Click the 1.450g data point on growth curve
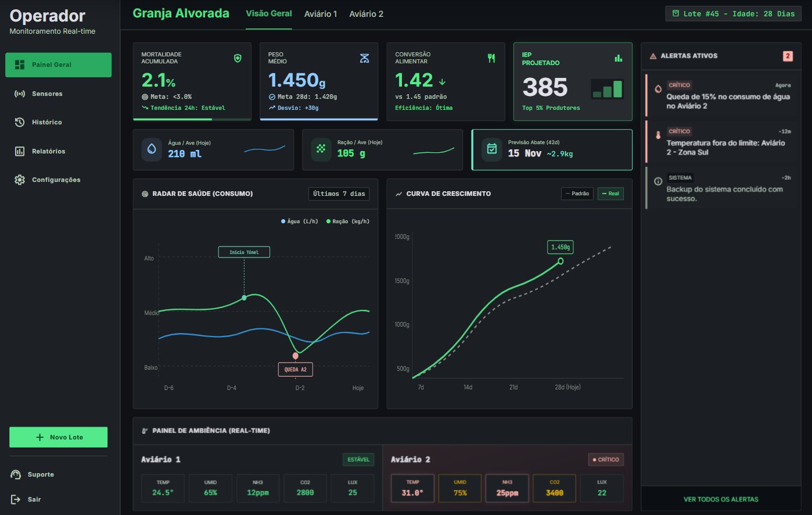Viewport: 812px width, 515px height. 561,261
